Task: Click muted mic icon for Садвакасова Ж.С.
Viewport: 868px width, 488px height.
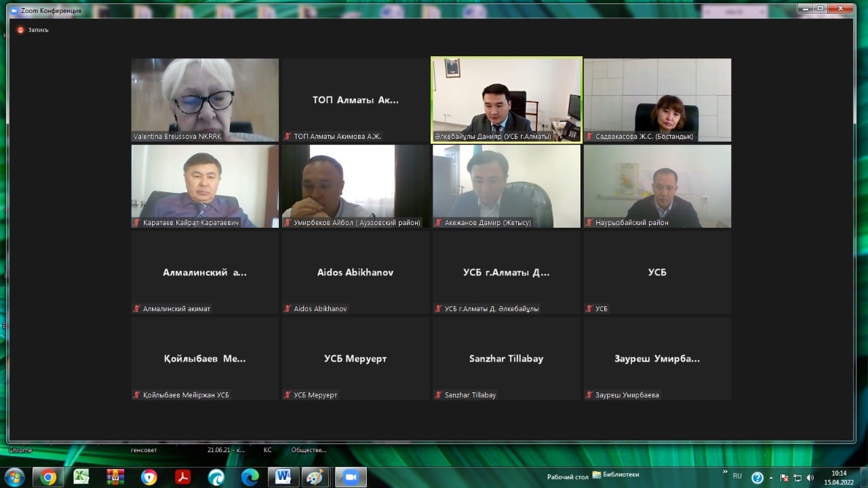Action: (x=589, y=136)
